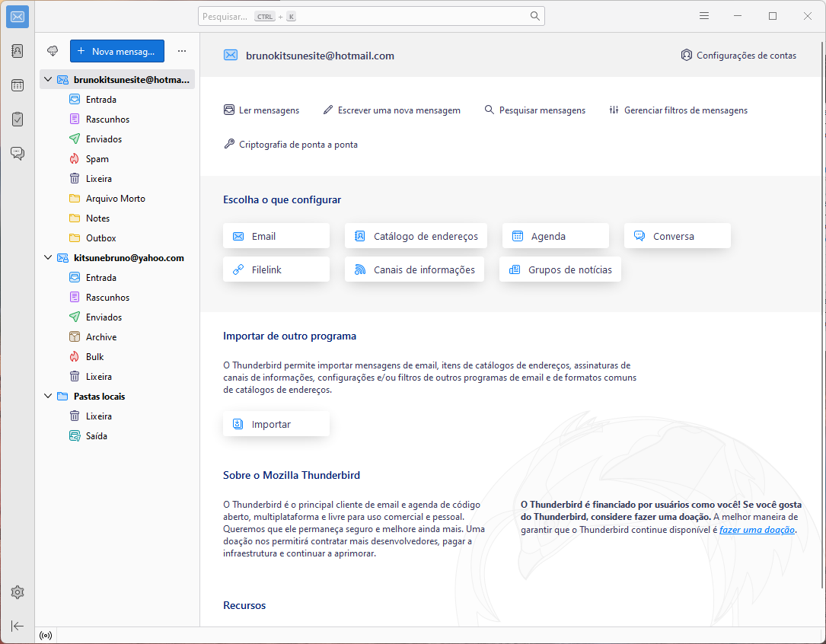The image size is (826, 644).
Task: Click Escrever uma nova mensagem
Action: (x=391, y=110)
